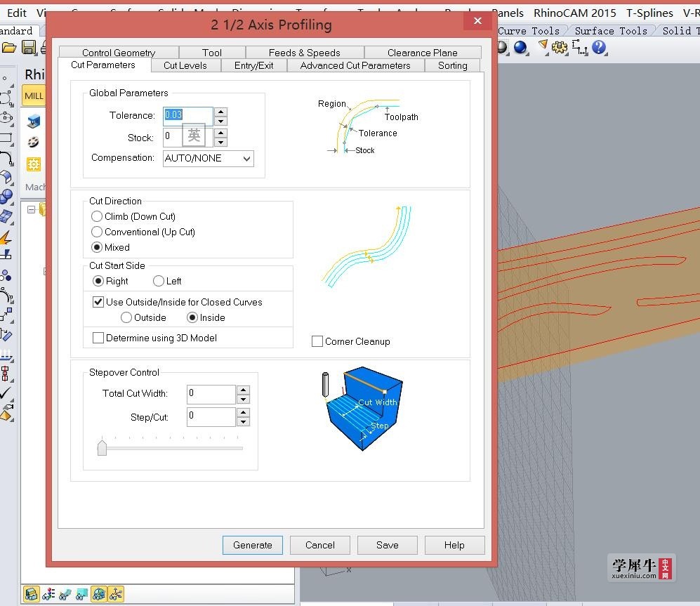Toggle toolpath visibility icon in bottom bar
Screen dimensions: 700x606
point(81,594)
